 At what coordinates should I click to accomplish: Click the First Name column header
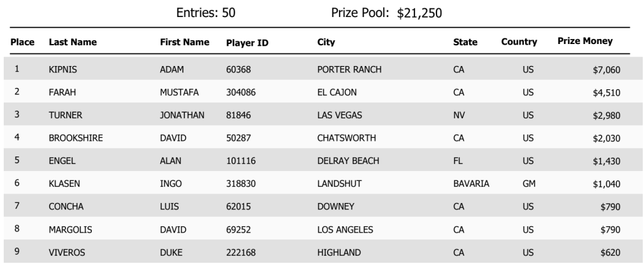coord(185,43)
